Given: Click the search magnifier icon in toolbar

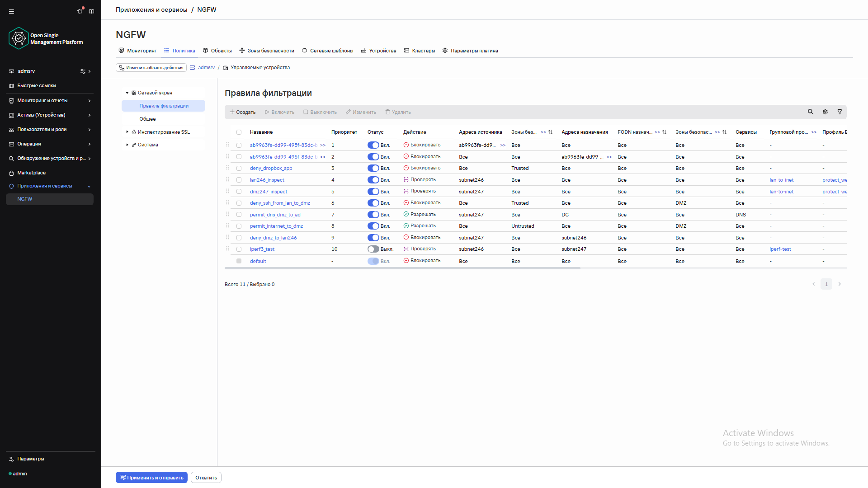Looking at the screenshot, I should 811,112.
